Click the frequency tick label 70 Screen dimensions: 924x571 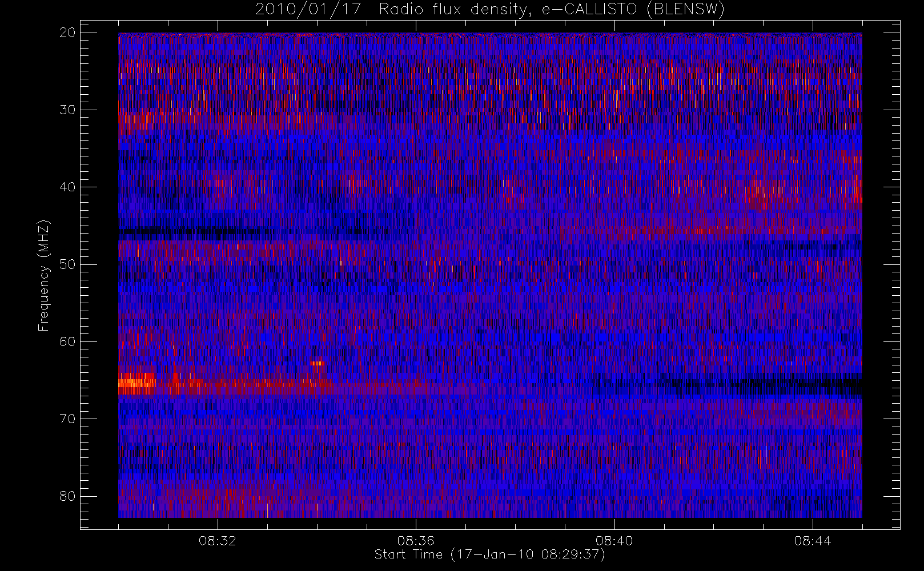pos(67,419)
